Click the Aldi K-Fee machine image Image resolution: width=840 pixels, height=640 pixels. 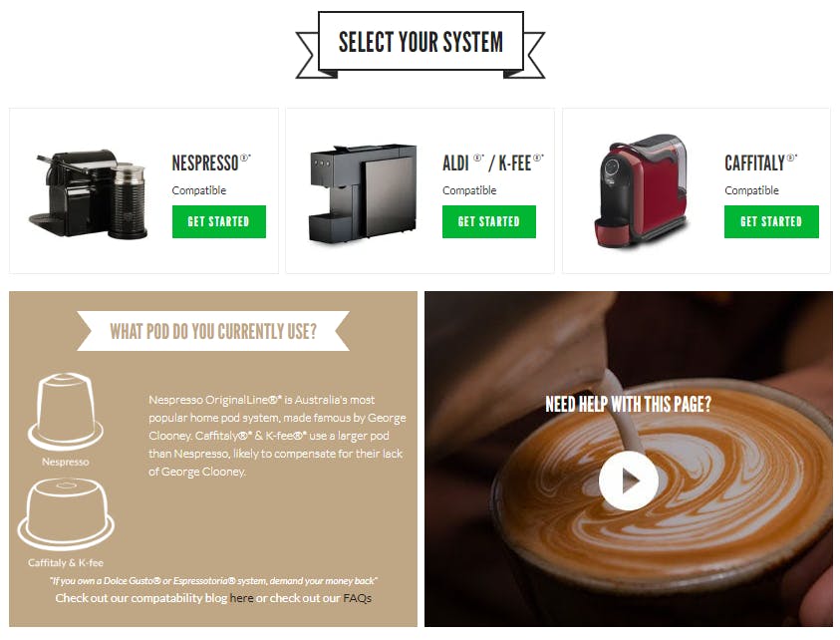pos(363,193)
